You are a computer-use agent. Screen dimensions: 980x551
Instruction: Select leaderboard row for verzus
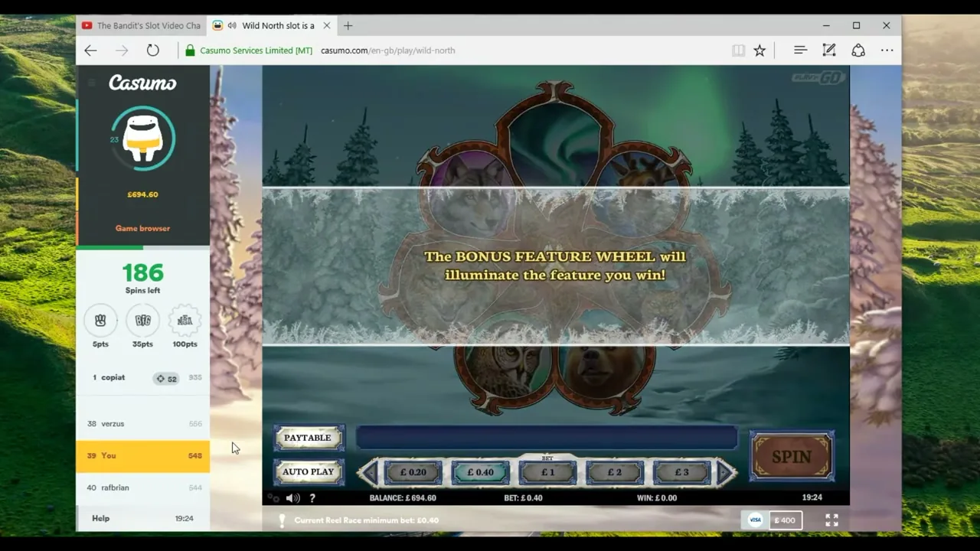click(142, 424)
